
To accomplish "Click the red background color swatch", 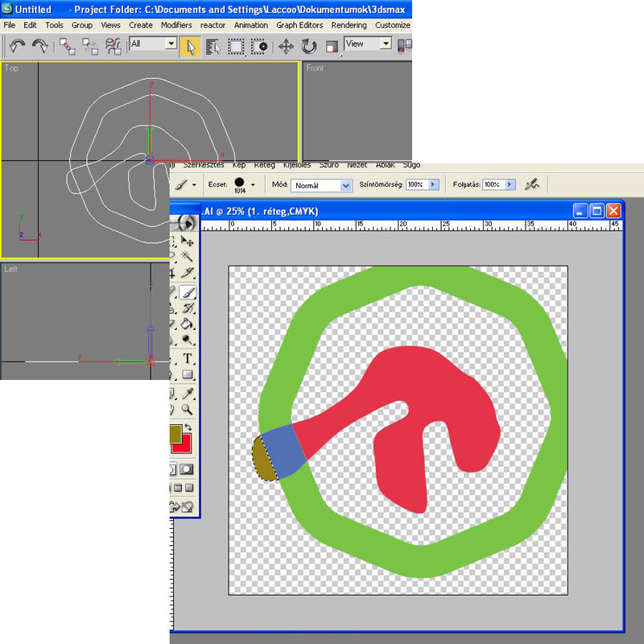I will pos(184,444).
